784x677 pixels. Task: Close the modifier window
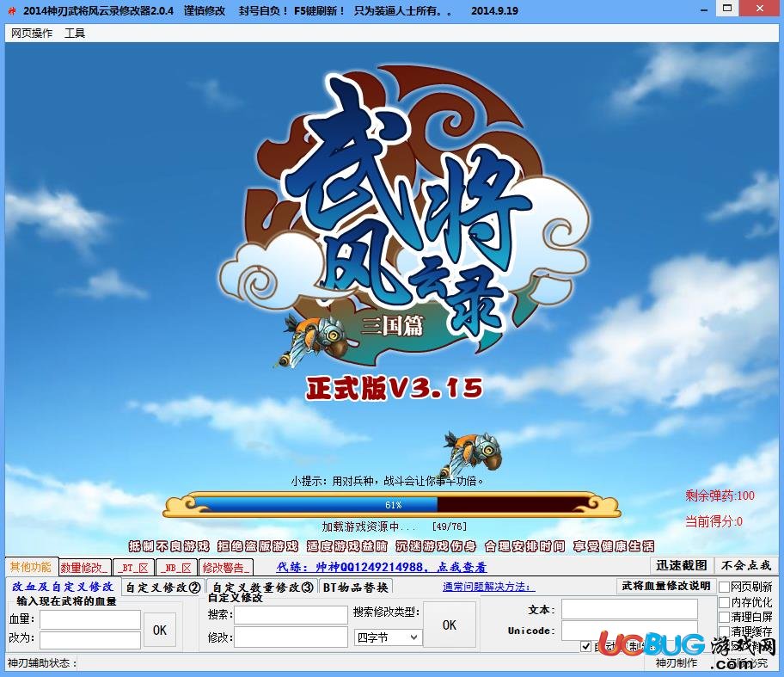[x=760, y=8]
